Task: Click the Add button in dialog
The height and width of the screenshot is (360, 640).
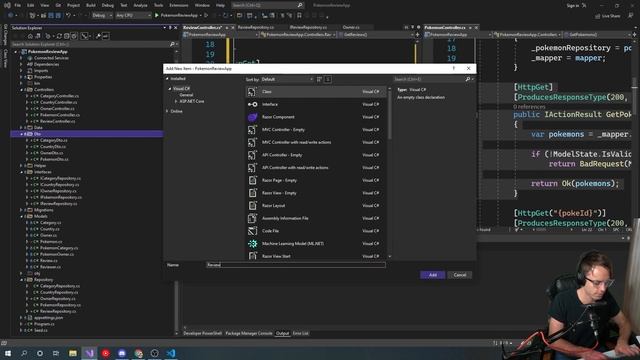Action: (432, 275)
